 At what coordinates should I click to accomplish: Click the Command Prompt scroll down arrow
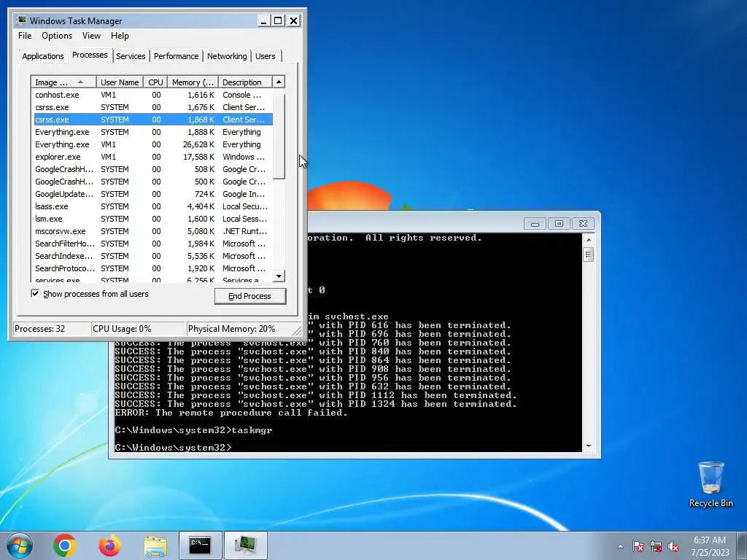(x=589, y=446)
